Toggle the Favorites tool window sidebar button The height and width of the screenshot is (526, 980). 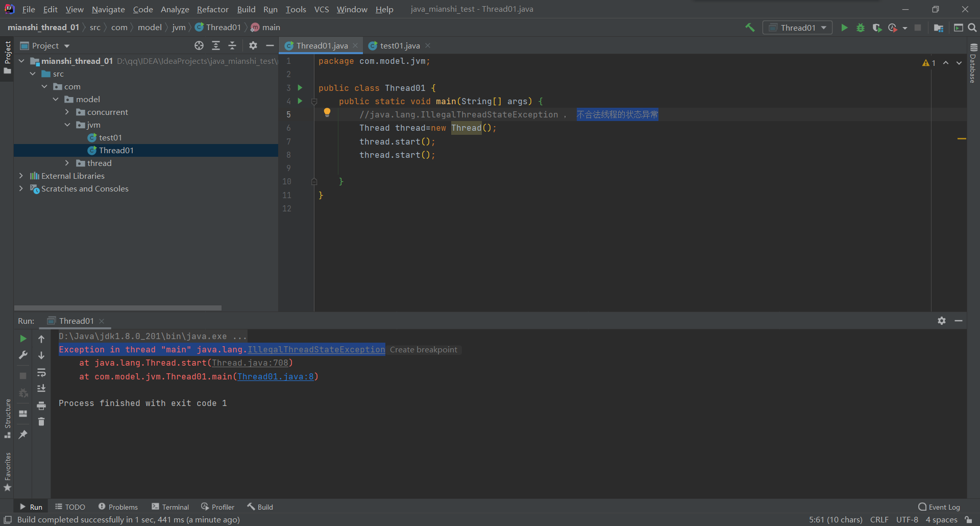point(7,472)
